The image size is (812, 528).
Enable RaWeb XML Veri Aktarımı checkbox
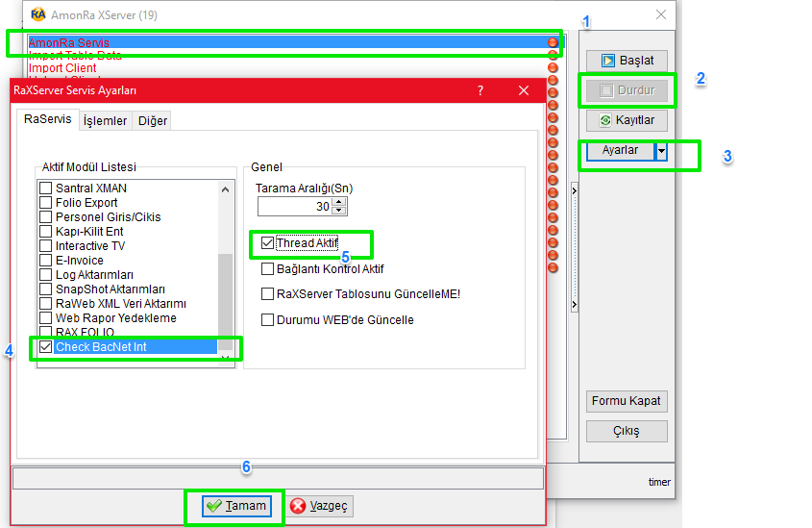click(46, 304)
